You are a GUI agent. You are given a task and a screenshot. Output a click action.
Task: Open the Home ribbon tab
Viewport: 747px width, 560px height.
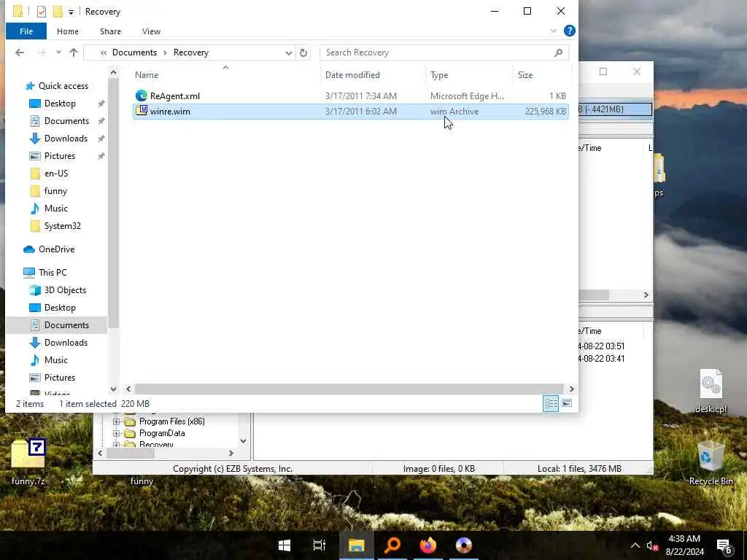[x=68, y=31]
